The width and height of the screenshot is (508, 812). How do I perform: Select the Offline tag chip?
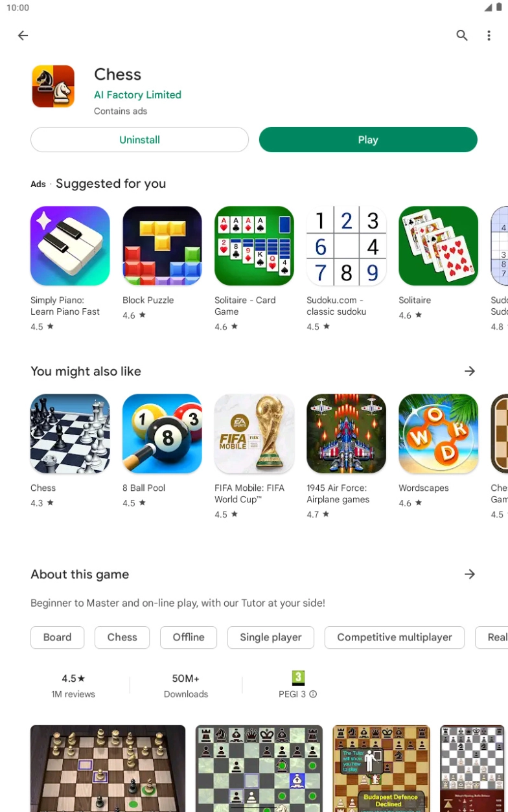click(x=189, y=637)
